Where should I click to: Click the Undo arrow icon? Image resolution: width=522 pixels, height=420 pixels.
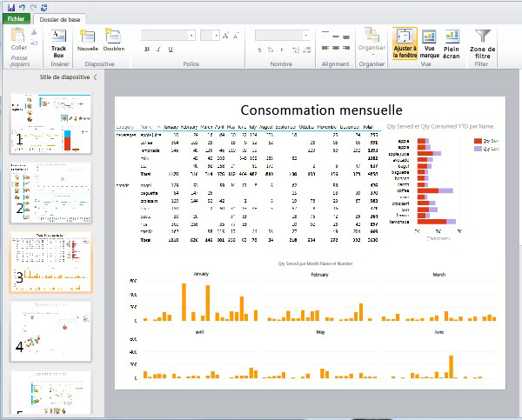21,6
